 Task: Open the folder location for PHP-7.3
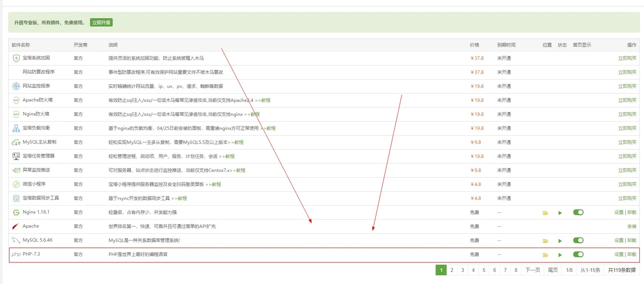pos(545,255)
